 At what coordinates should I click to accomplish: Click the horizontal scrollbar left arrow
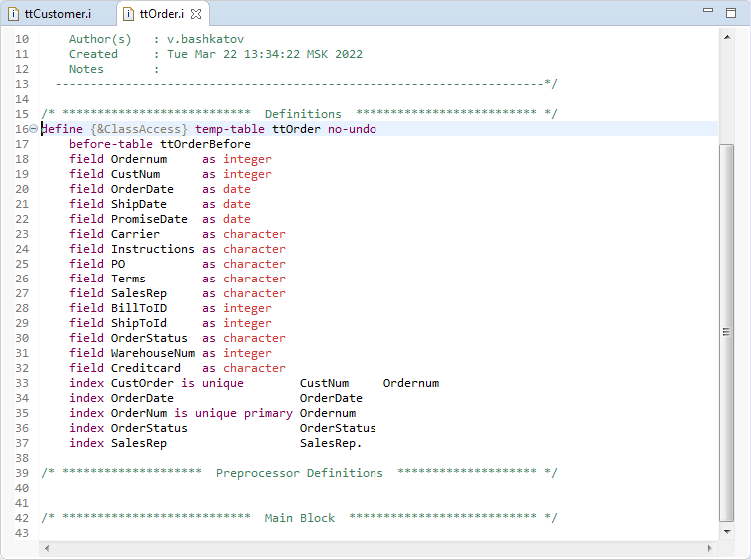[47, 548]
